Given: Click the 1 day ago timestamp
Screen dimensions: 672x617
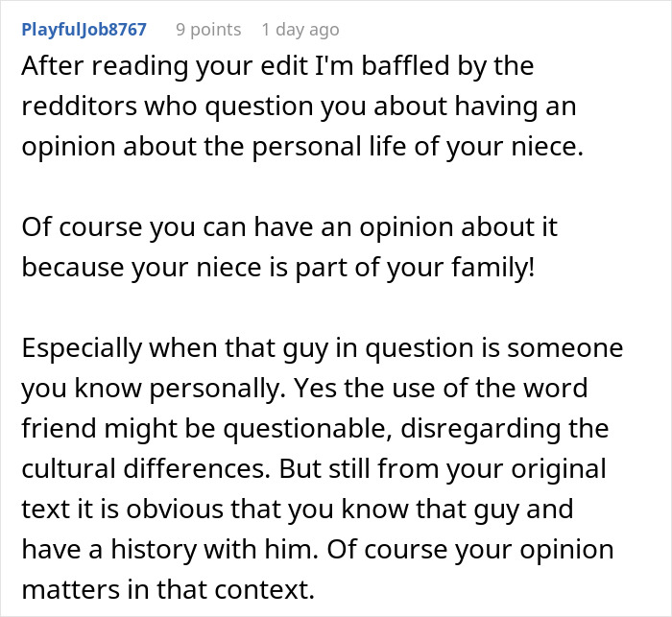Looking at the screenshot, I should click(x=299, y=30).
